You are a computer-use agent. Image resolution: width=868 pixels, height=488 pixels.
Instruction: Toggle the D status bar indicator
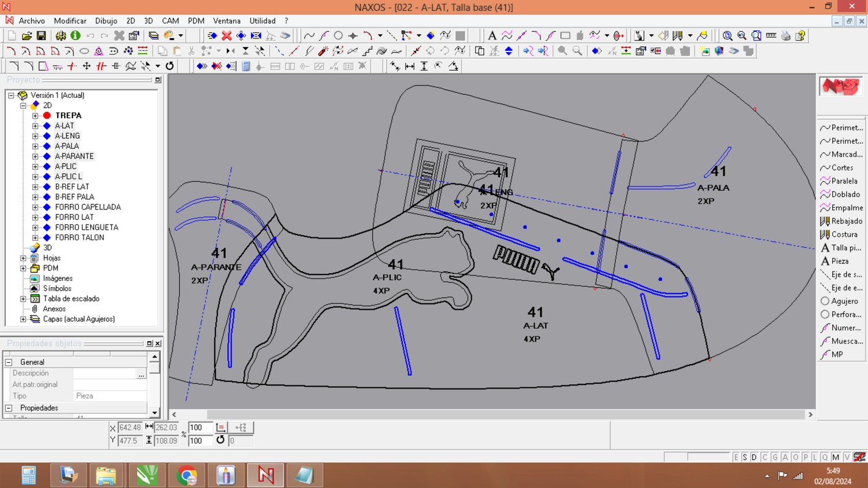[x=754, y=457]
